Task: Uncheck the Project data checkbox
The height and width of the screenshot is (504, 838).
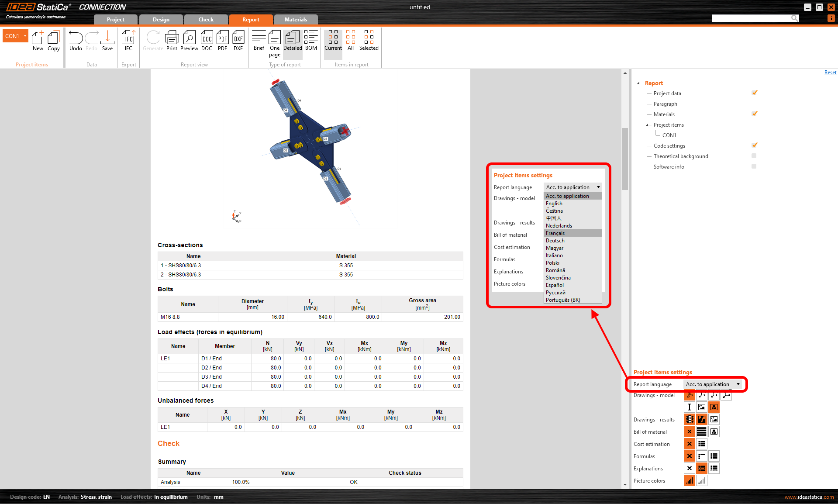Action: (754, 93)
